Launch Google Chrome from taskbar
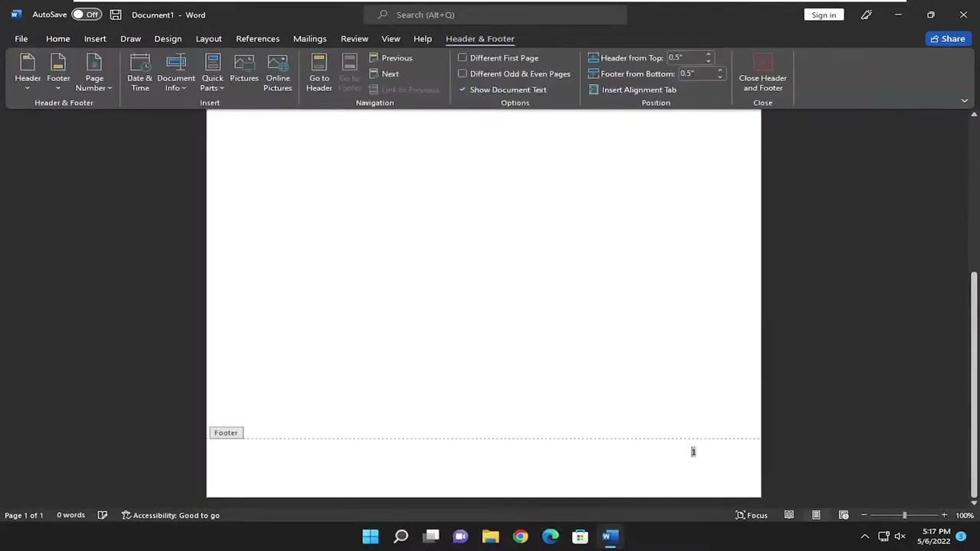 521,536
